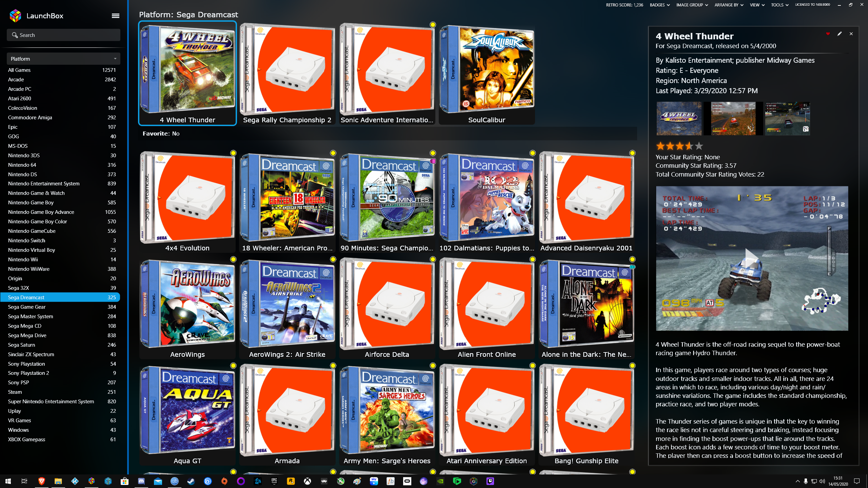868x488 pixels.
Task: Click yellow badge on Bang! Gunship Elite
Action: (632, 366)
